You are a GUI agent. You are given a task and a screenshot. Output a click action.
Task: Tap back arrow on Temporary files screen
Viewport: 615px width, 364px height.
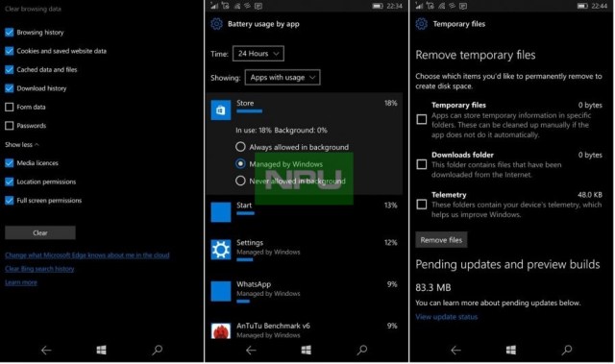455,350
